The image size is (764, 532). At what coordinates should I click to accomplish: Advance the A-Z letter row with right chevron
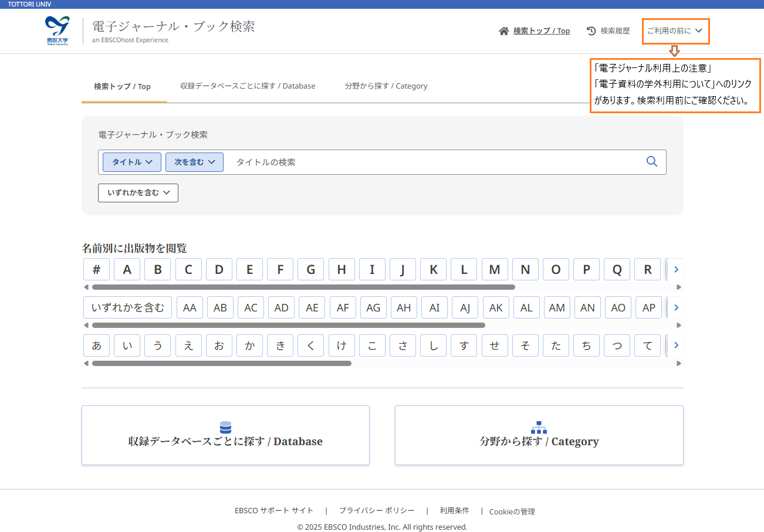tap(676, 269)
